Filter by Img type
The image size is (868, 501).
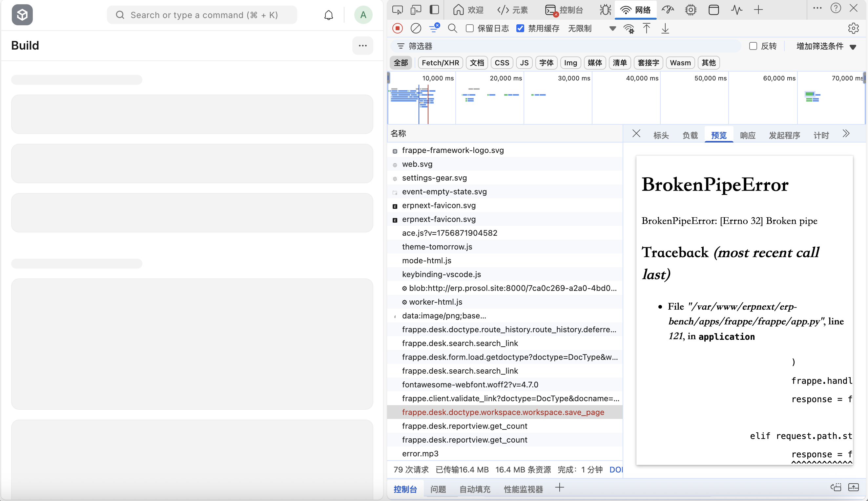pos(570,63)
